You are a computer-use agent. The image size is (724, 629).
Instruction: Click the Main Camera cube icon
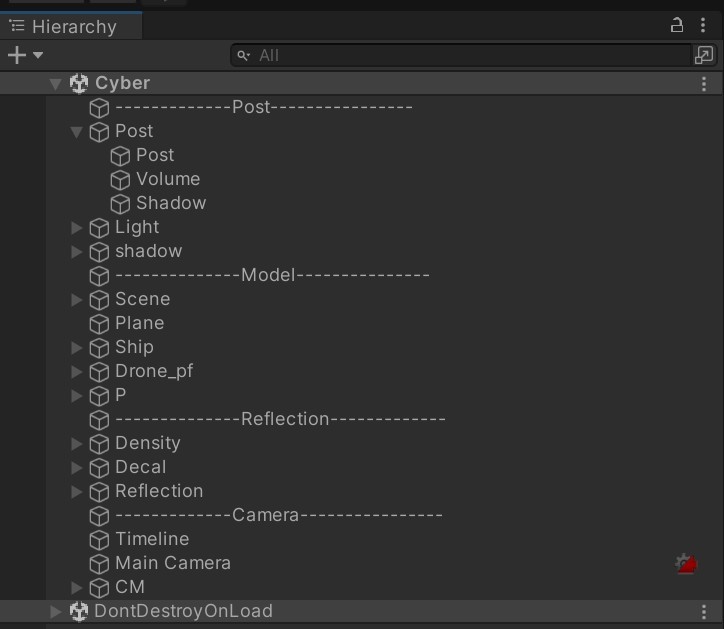click(99, 564)
